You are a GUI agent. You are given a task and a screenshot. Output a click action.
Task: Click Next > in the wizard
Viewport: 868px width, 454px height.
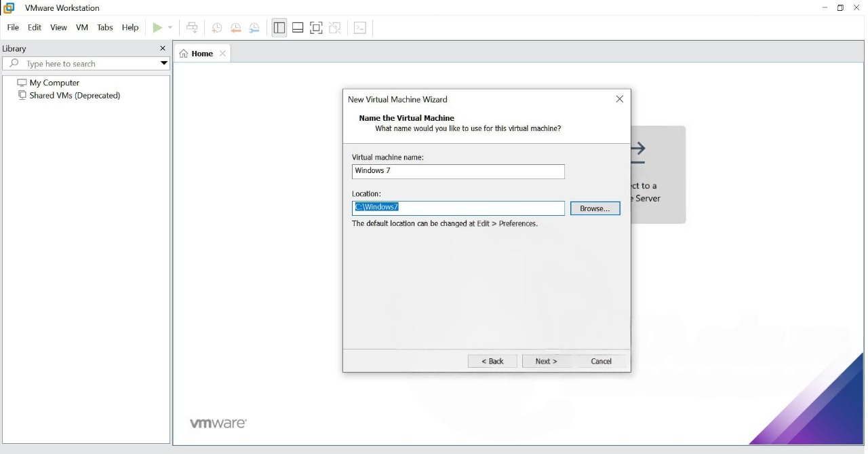(546, 361)
